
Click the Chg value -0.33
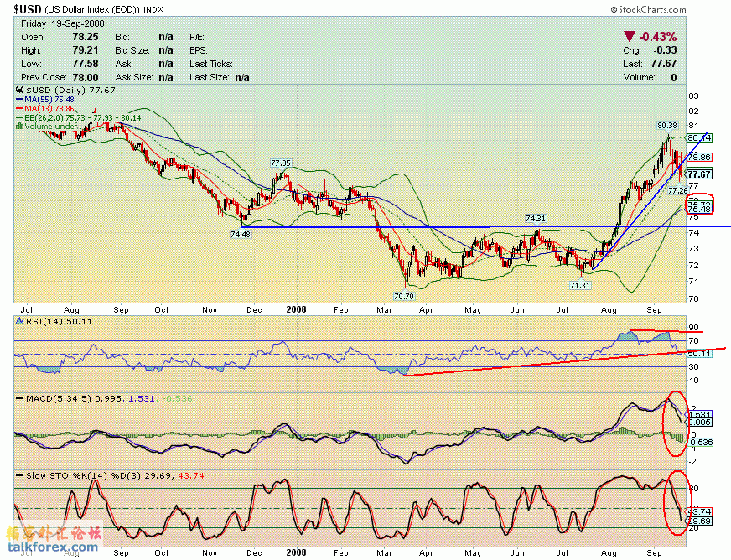pos(665,50)
